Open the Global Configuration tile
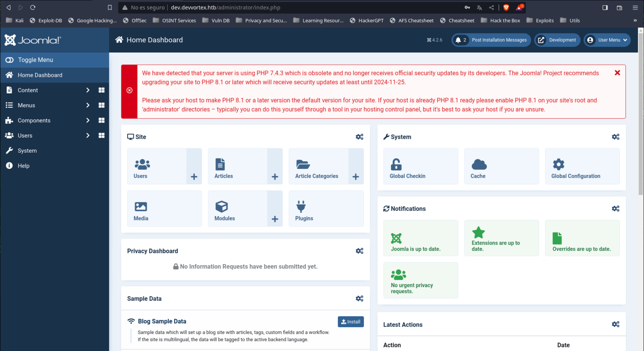Image resolution: width=644 pixels, height=351 pixels. (582, 166)
